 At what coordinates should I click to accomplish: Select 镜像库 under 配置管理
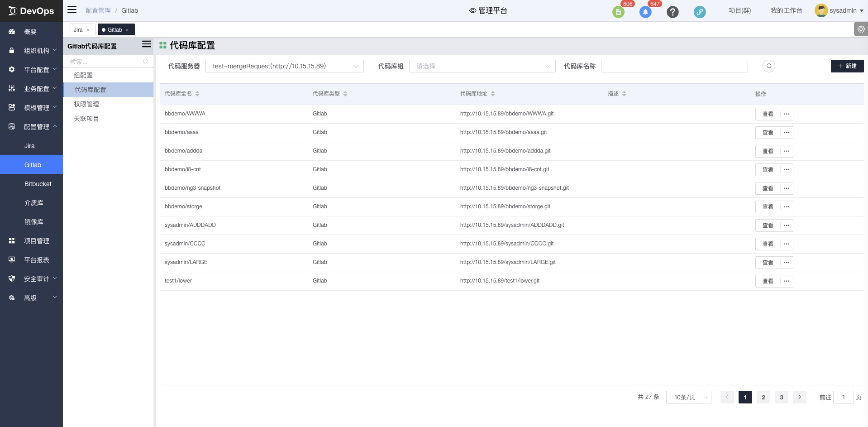click(x=31, y=222)
